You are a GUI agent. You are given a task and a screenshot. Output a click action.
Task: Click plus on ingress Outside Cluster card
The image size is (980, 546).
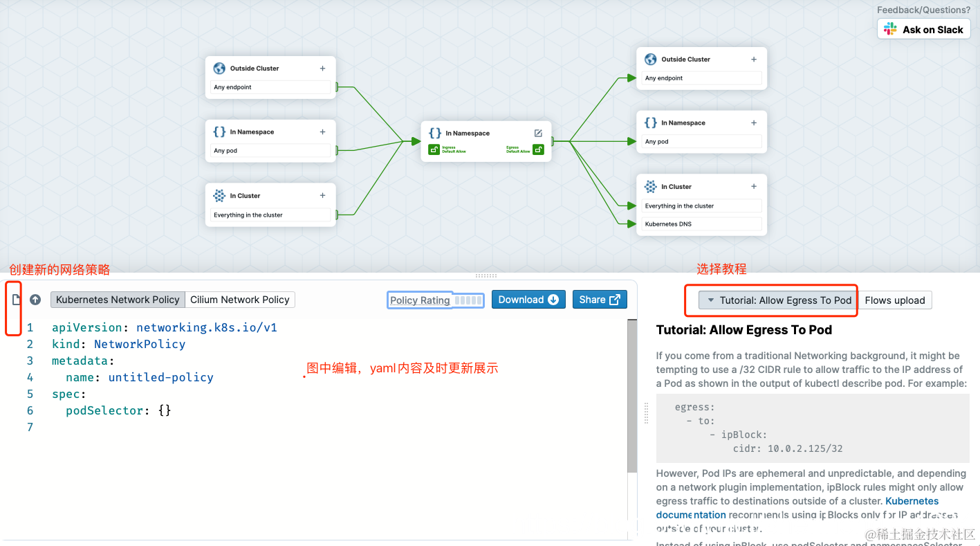point(322,68)
